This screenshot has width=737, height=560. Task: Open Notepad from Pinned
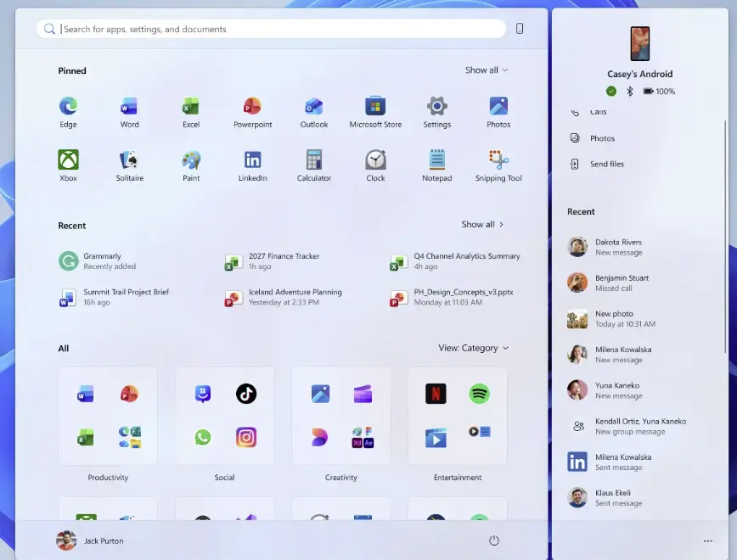pyautogui.click(x=436, y=165)
